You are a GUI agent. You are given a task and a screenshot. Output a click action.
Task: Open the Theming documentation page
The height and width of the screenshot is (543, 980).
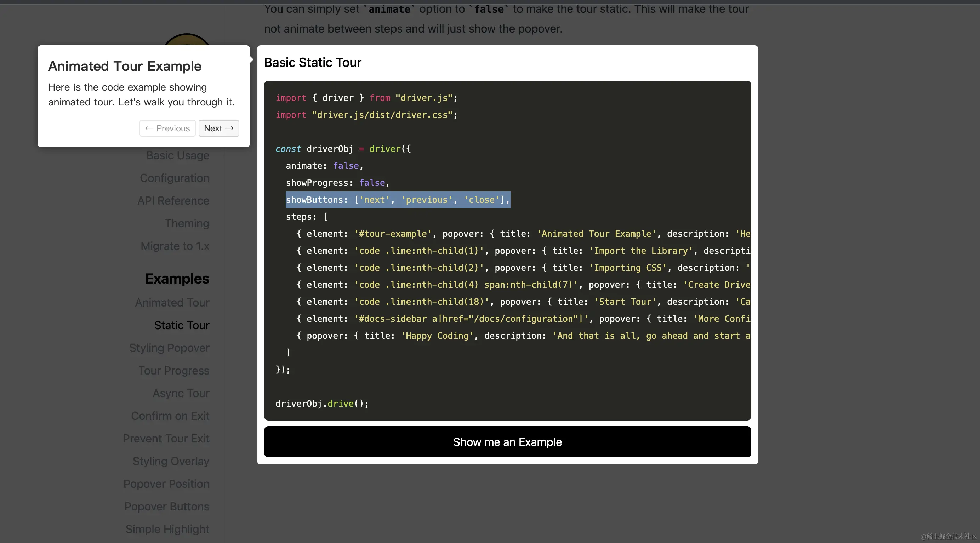click(187, 223)
